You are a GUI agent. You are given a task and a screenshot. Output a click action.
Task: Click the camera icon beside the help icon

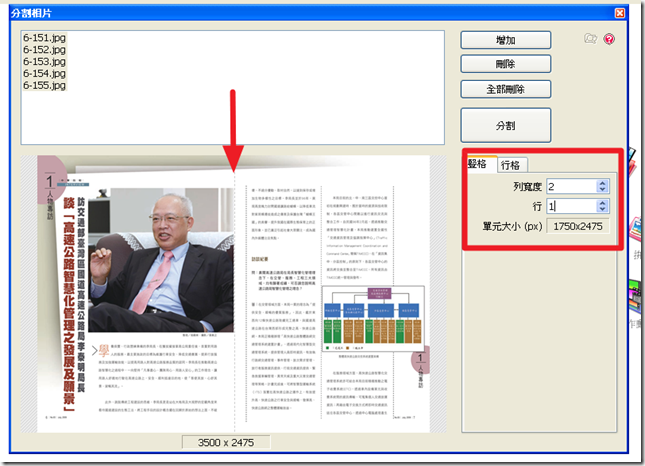click(x=591, y=39)
